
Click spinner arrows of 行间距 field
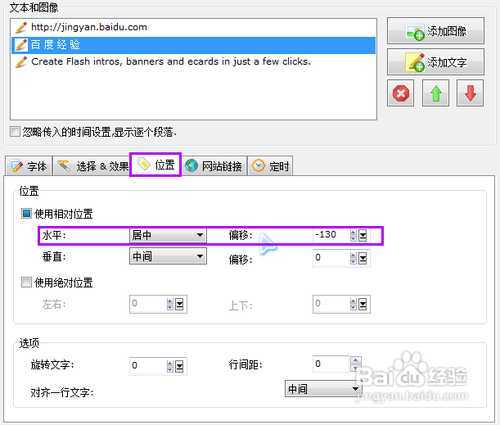pos(356,364)
